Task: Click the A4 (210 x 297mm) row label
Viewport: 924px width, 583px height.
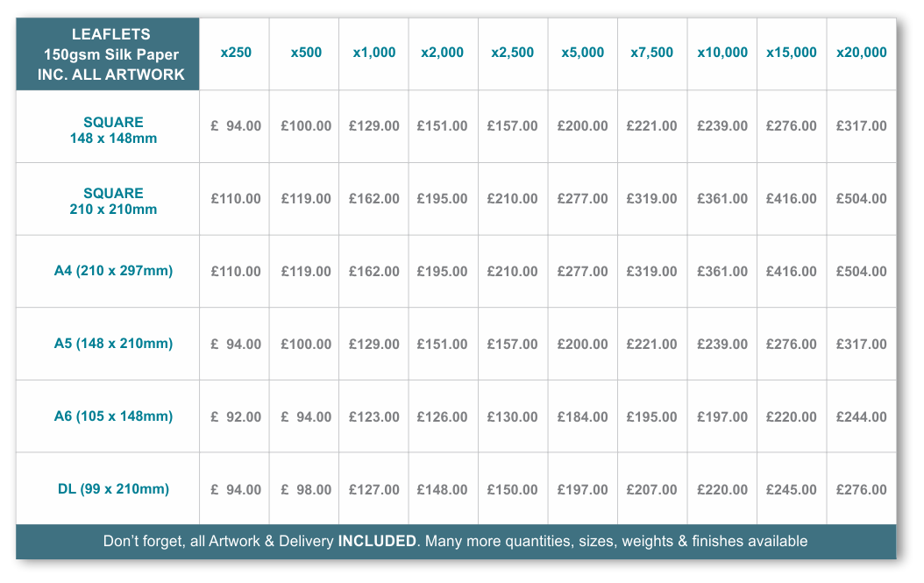Action: 113,271
